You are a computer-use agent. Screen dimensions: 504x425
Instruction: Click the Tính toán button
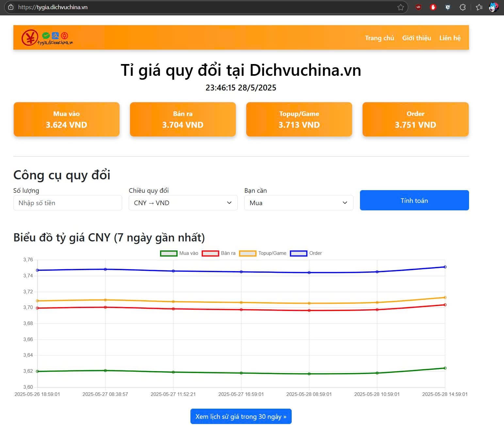tap(415, 200)
